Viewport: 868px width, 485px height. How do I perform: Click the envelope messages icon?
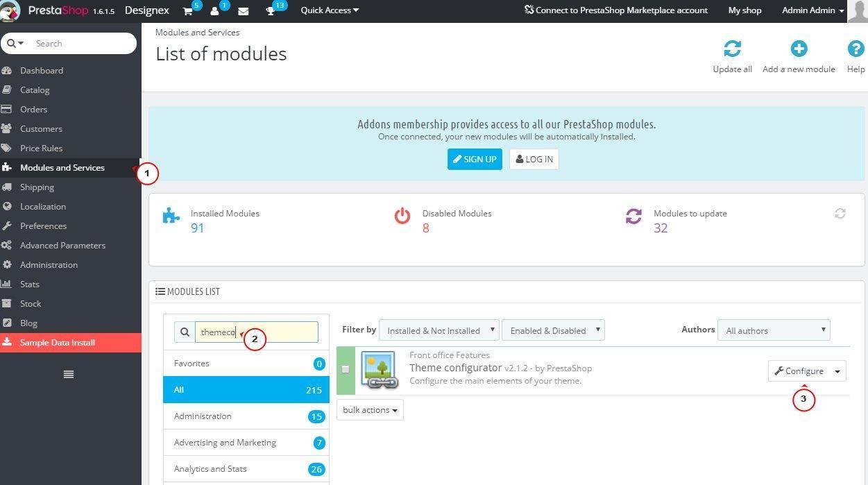coord(243,11)
